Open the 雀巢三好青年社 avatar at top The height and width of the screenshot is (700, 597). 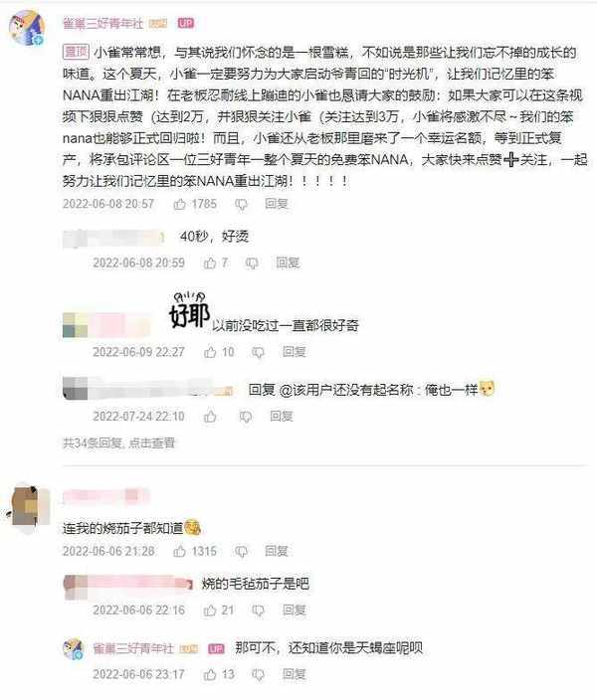click(x=27, y=28)
